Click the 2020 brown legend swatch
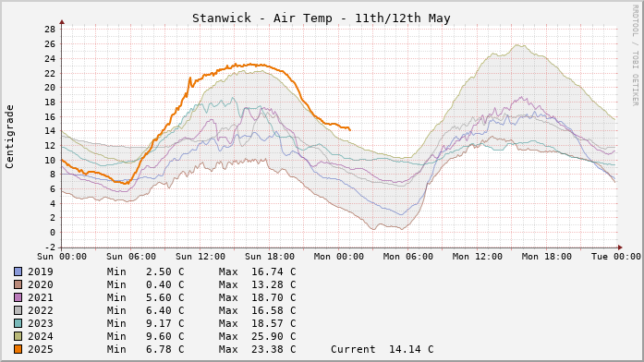This screenshot has width=644, height=362. [18, 284]
